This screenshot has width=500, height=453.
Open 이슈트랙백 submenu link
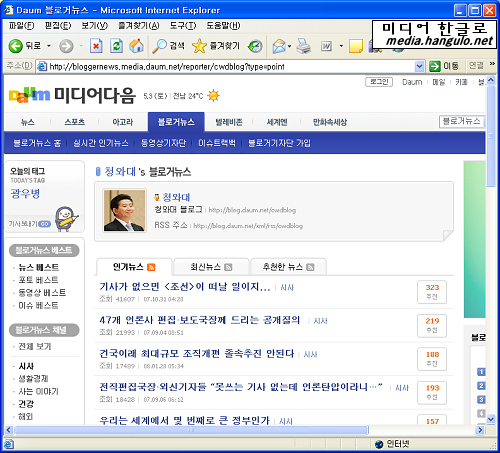click(217, 143)
